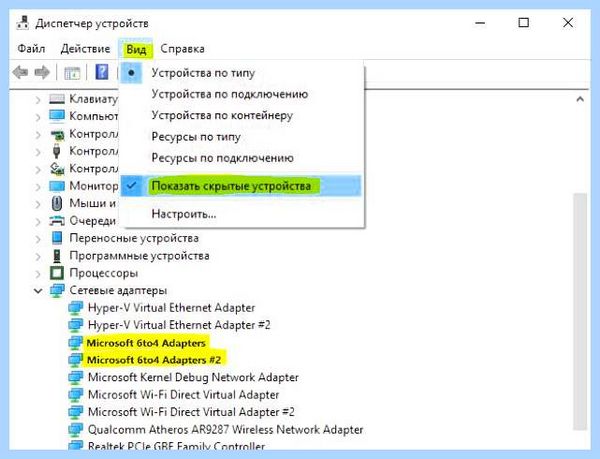Select the Процессоры chip icon
The width and height of the screenshot is (600, 459).
click(57, 273)
